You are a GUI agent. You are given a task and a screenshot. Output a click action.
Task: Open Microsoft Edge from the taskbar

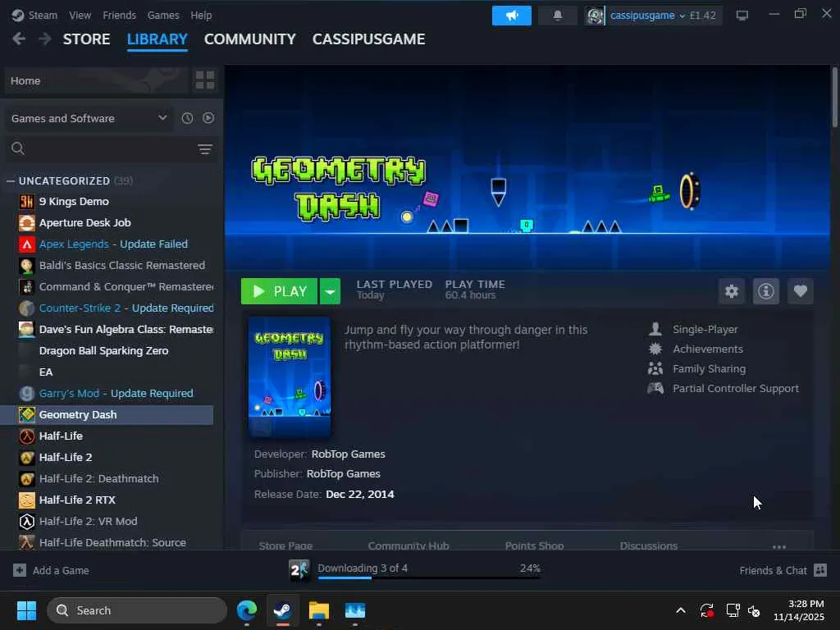pyautogui.click(x=247, y=610)
